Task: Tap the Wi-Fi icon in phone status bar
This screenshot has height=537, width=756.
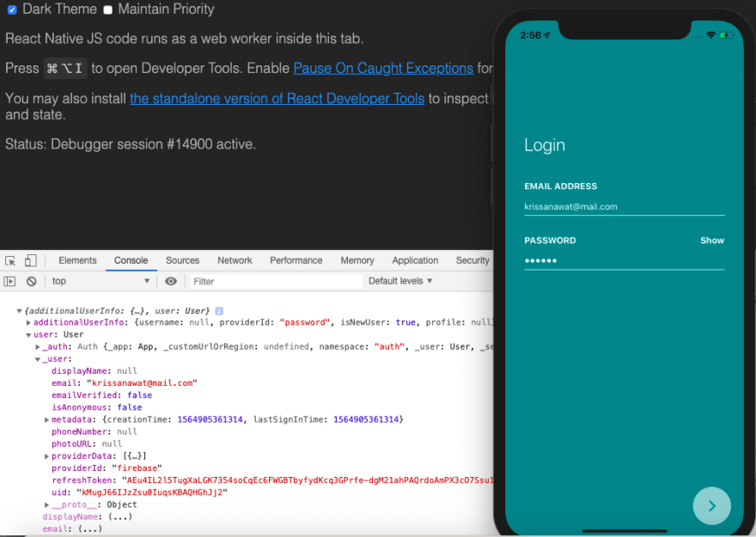Action: pyautogui.click(x=710, y=35)
